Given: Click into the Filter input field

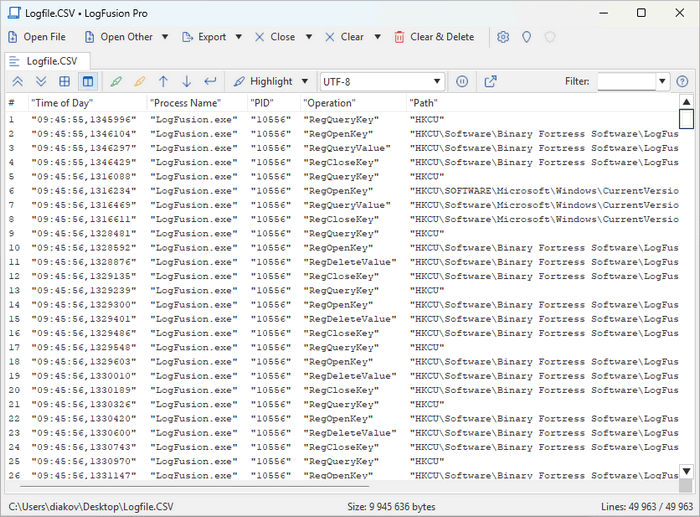Looking at the screenshot, I should tap(626, 81).
